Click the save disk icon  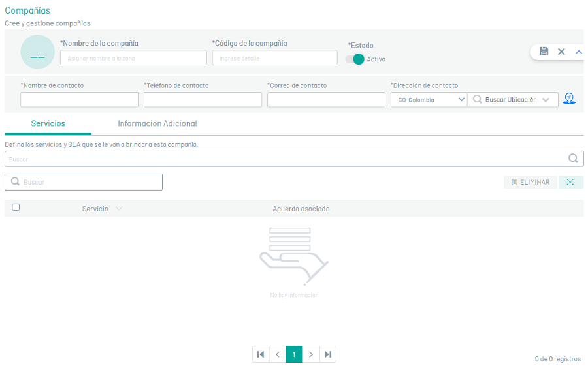click(x=544, y=52)
